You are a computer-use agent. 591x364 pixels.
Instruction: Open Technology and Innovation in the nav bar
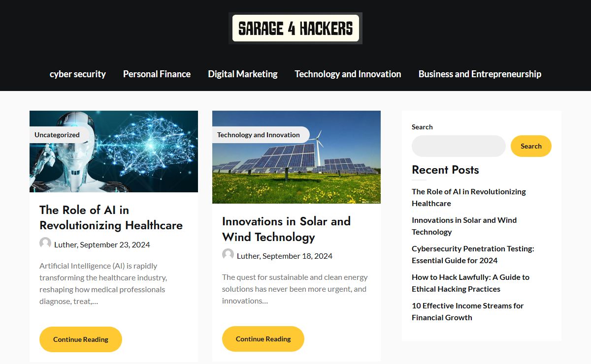pyautogui.click(x=348, y=74)
